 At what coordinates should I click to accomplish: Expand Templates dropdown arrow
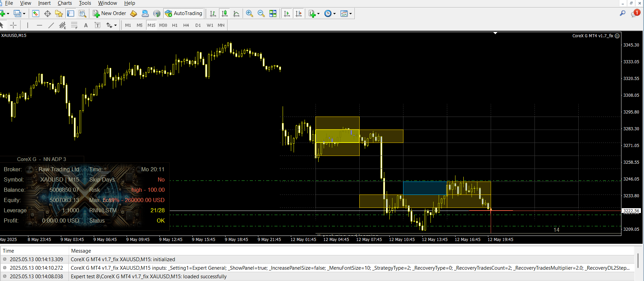(350, 14)
